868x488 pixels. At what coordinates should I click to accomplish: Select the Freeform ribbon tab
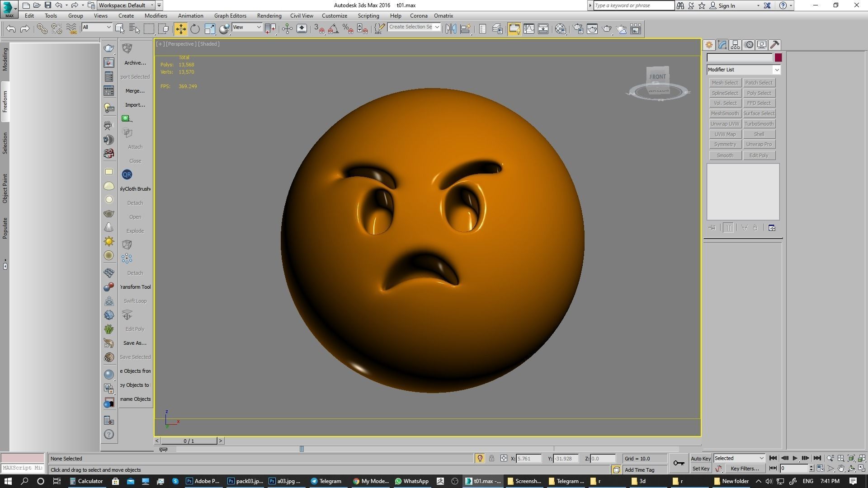pyautogui.click(x=5, y=102)
